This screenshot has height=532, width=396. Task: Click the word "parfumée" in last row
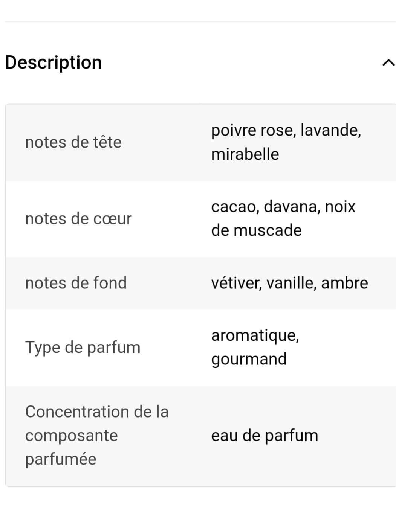click(x=61, y=459)
